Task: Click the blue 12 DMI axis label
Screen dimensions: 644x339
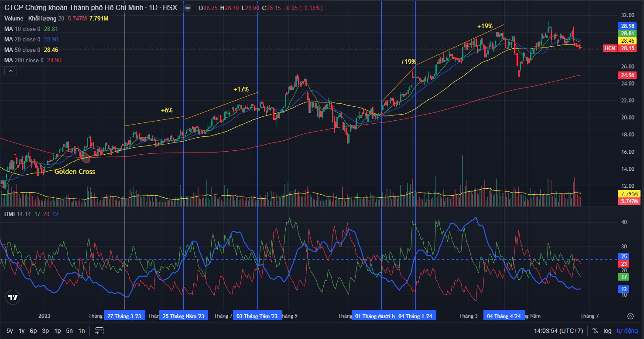Action: point(624,289)
